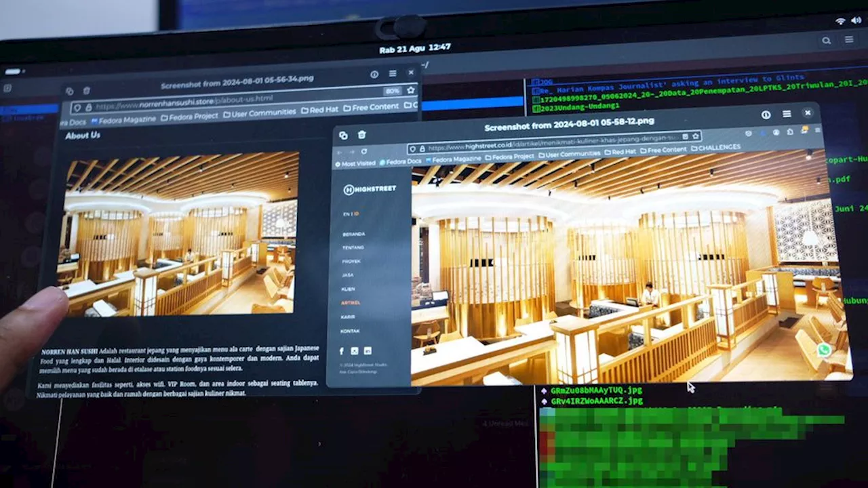Screen dimensions: 868x488
Task: Click KARIR in Highstreet sidebar
Action: tap(349, 317)
